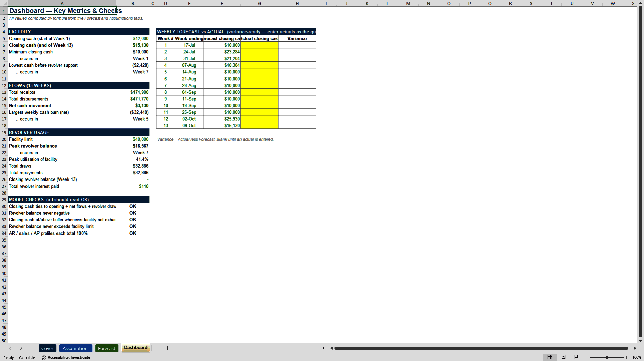The image size is (644, 361).
Task: Select the FLOWS (13 WEEKS) header cell
Action: (62, 85)
